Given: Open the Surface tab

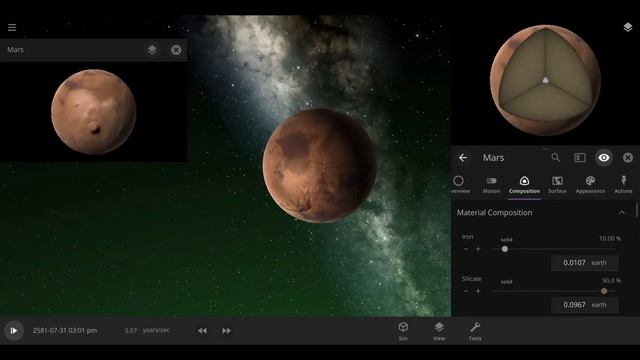Looking at the screenshot, I should click(557, 184).
